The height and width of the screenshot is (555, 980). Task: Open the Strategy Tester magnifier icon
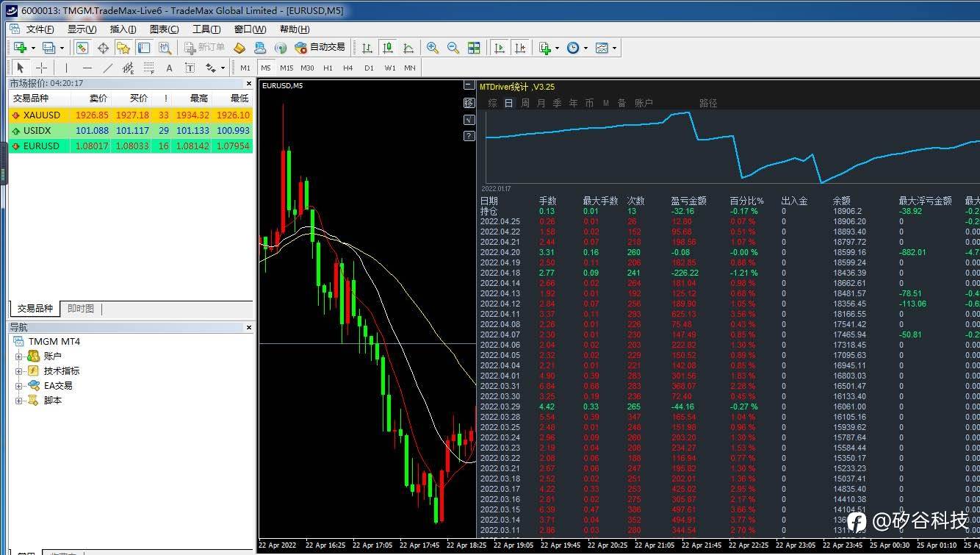click(165, 48)
